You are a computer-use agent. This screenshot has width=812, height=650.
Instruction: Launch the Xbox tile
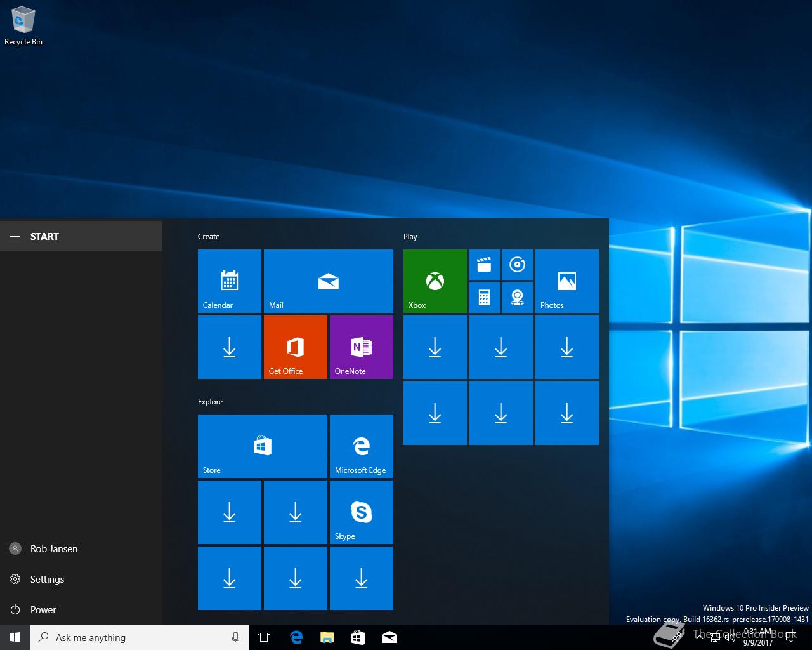[x=435, y=281]
